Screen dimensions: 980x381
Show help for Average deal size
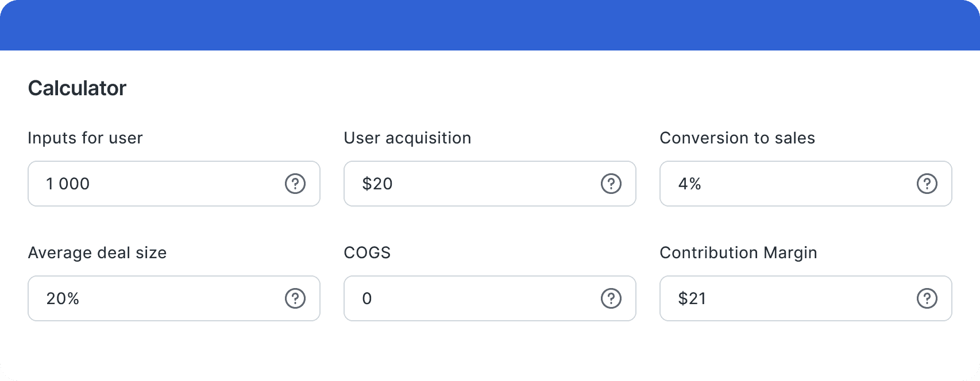pos(295,298)
